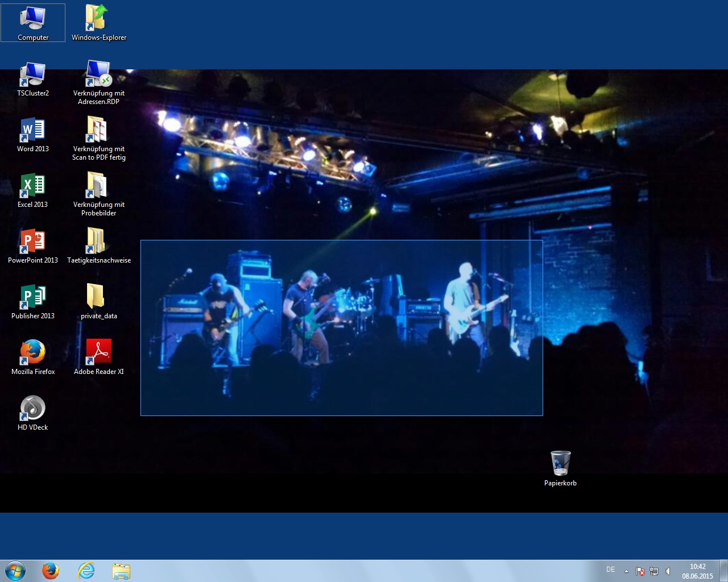Click the private_data folder

[x=98, y=299]
